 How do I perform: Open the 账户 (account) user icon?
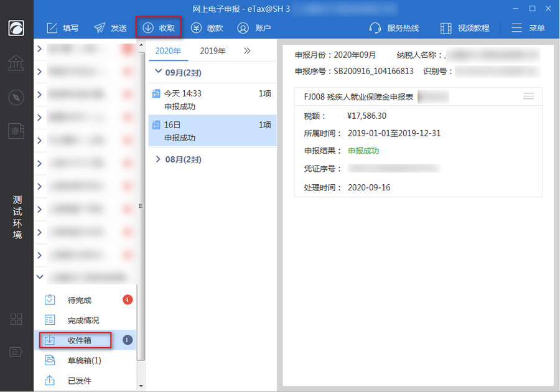click(243, 28)
